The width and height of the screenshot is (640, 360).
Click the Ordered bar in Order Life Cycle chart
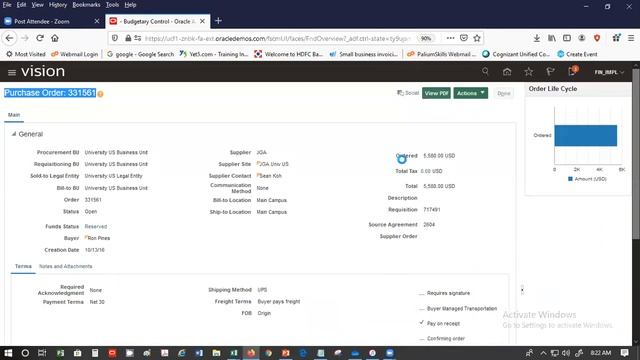tap(585, 136)
